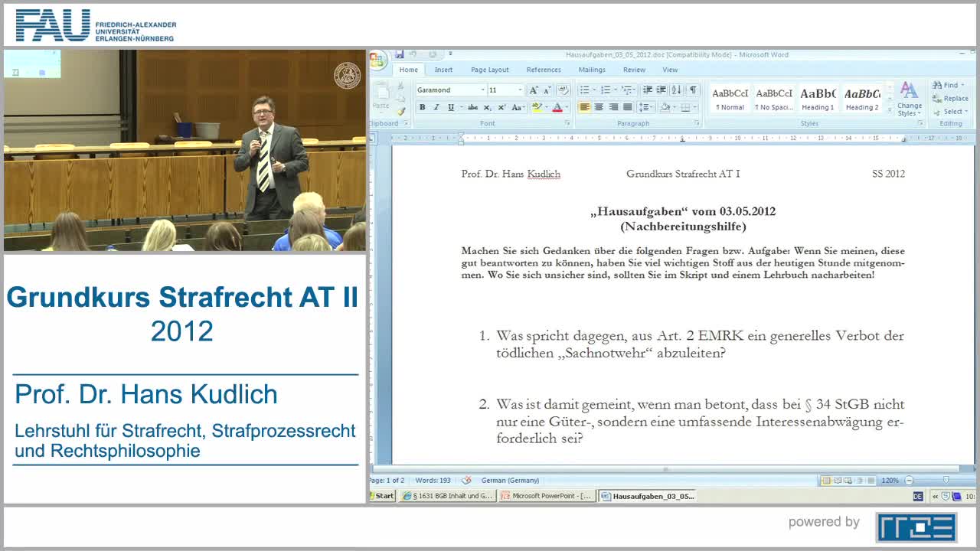This screenshot has width=980, height=551.
Task: Toggle bold formatting in the Font group
Action: pyautogui.click(x=422, y=108)
